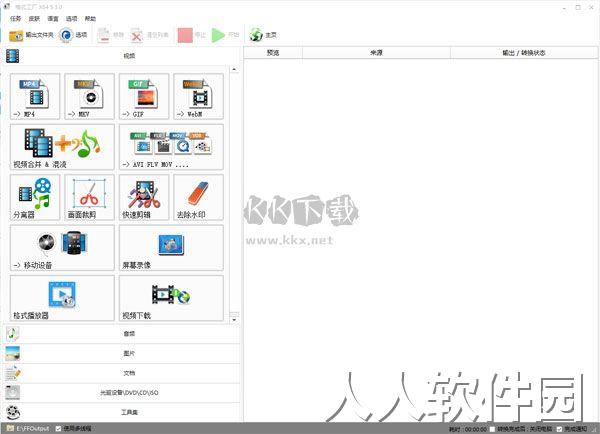600x434 pixels.
Task: Click the video panel scroll-down arrow
Action: coord(234,319)
